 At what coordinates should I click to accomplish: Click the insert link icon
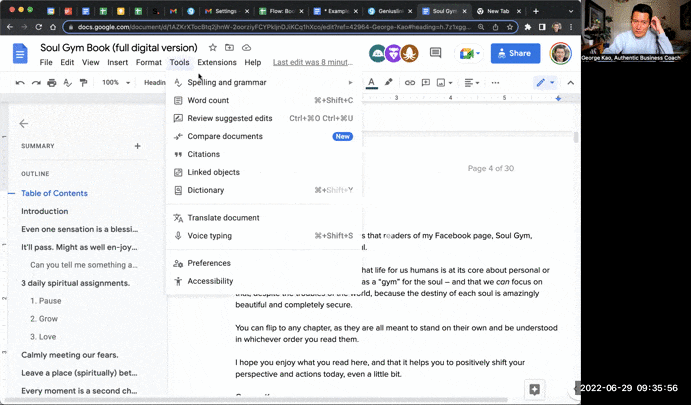(410, 82)
